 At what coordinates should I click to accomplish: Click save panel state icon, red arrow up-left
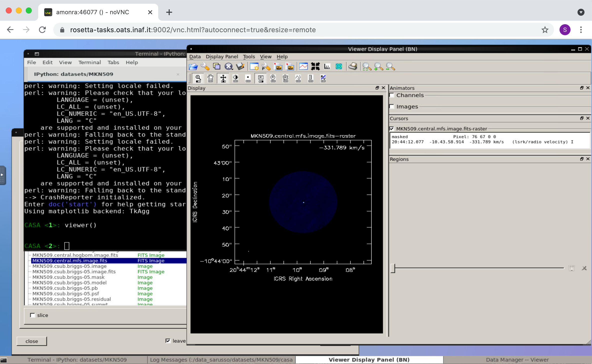click(x=278, y=67)
